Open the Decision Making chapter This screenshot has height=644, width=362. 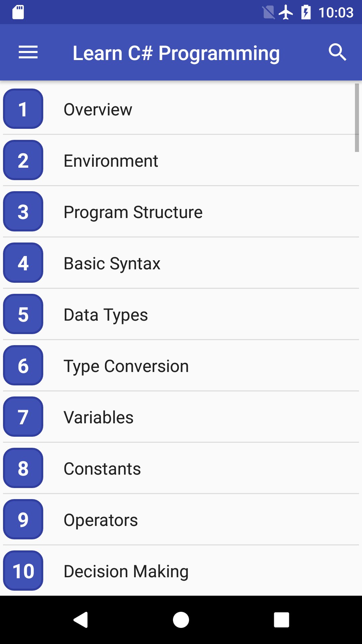click(126, 571)
